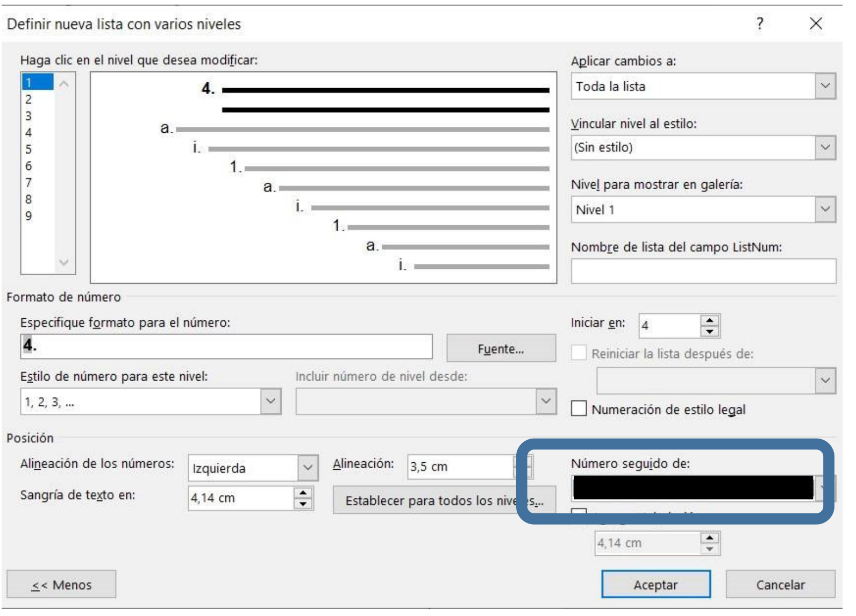Image resolution: width=856 pixels, height=616 pixels.
Task: Toggle 'Reiniciar la lista después de' checkbox
Action: [x=579, y=354]
